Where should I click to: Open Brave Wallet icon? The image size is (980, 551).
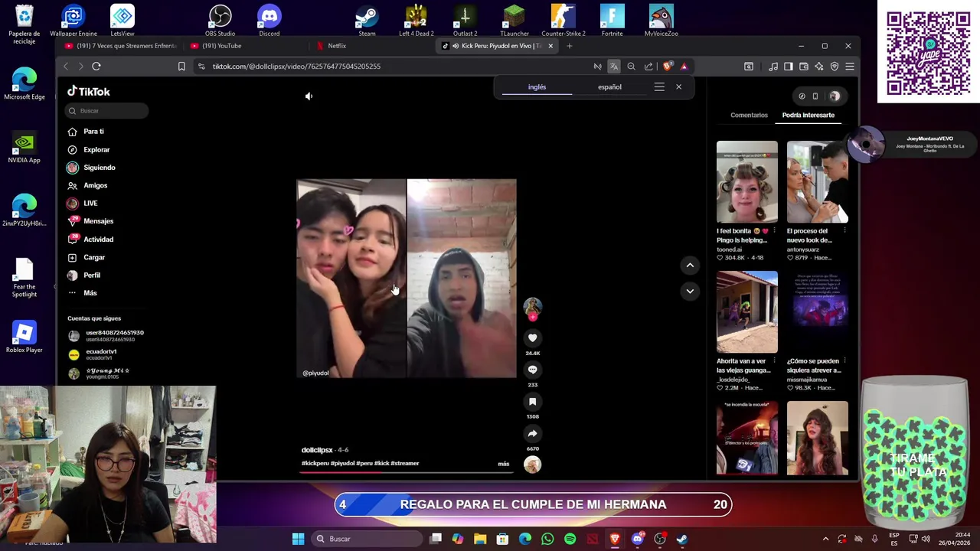804,67
